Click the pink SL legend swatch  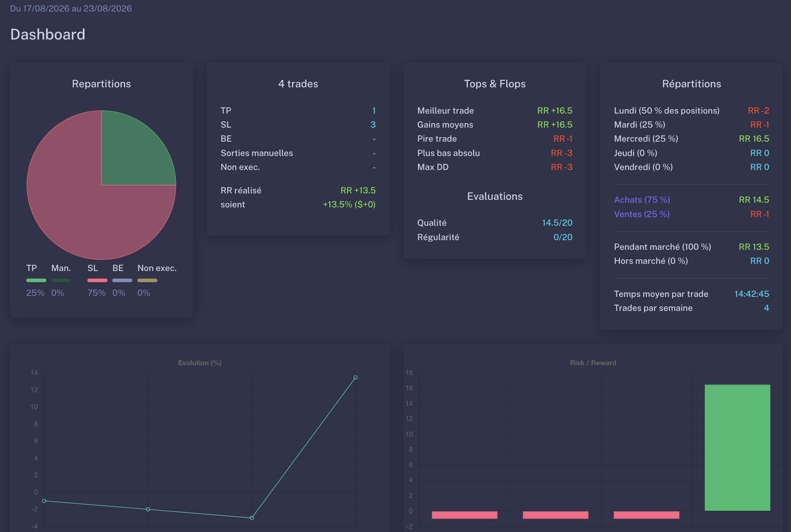coord(97,280)
